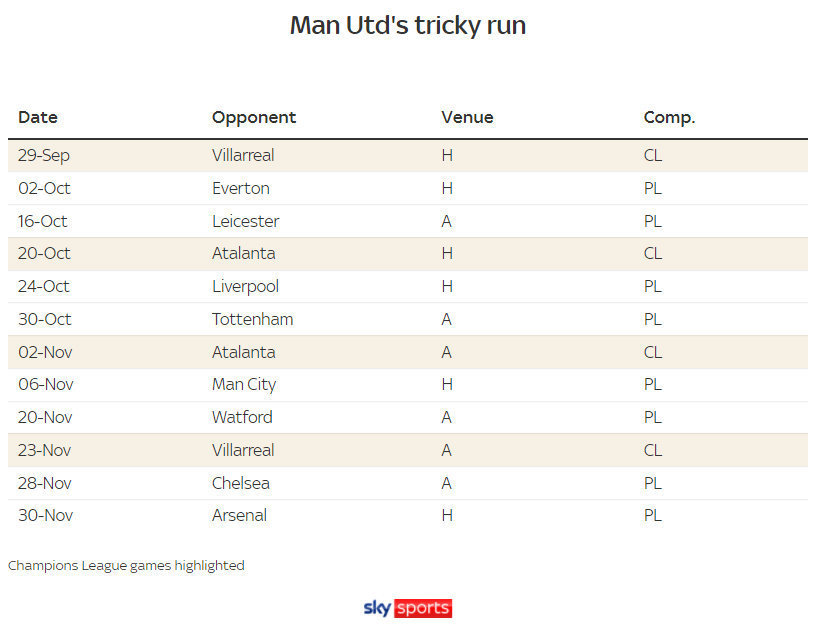Click the Liverpool opponent cell
Image resolution: width=816 pixels, height=630 pixels.
click(x=246, y=287)
